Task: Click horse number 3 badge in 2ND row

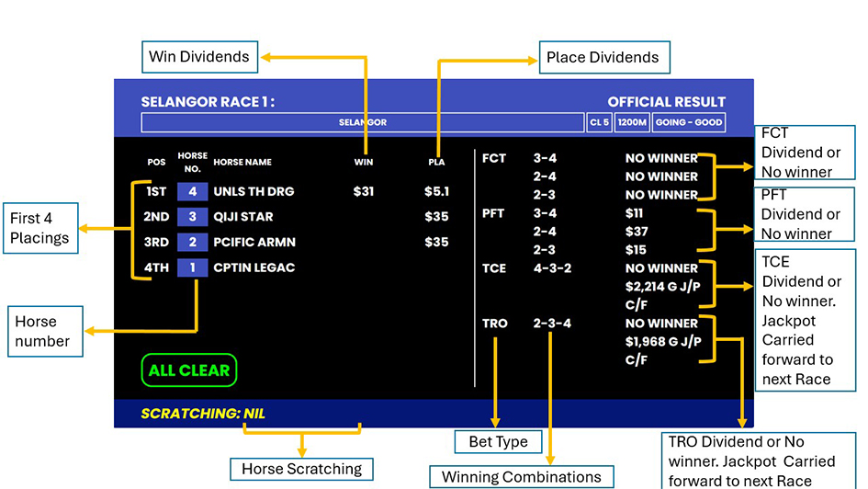Action: click(x=193, y=217)
